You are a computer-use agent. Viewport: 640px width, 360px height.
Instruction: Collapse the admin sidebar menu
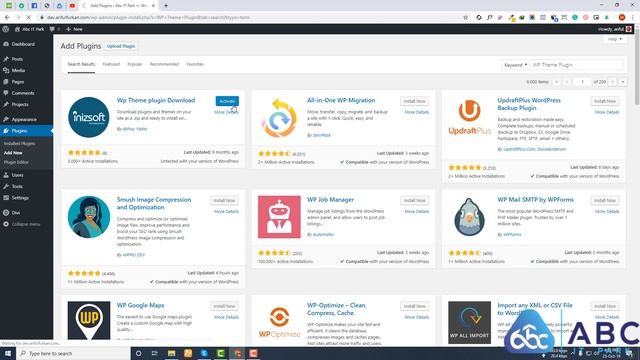click(26, 224)
